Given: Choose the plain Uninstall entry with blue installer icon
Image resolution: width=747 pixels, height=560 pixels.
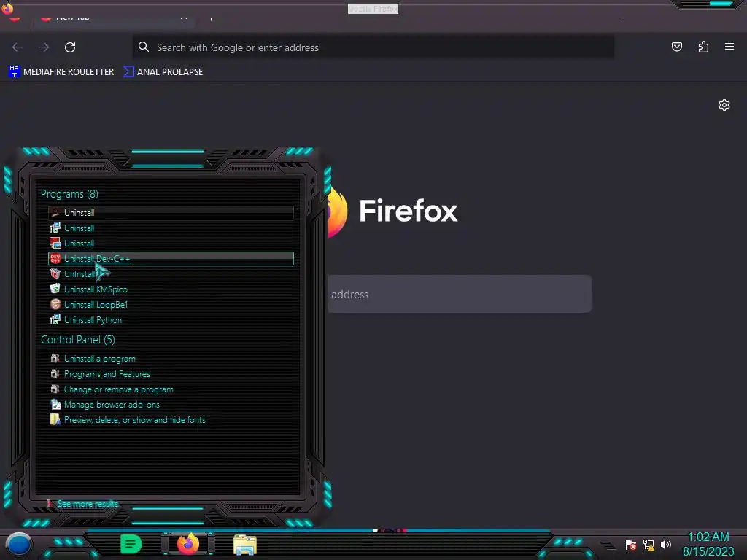Looking at the screenshot, I should (171, 228).
